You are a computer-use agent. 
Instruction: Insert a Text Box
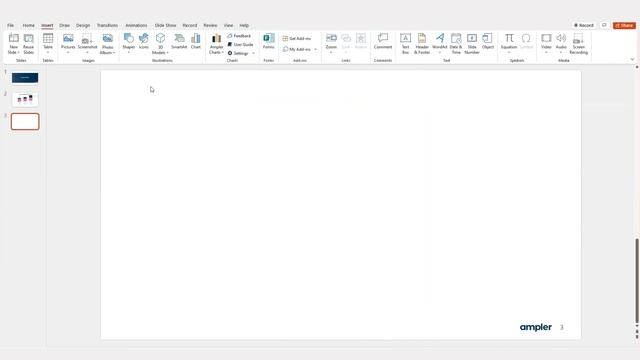click(x=405, y=44)
